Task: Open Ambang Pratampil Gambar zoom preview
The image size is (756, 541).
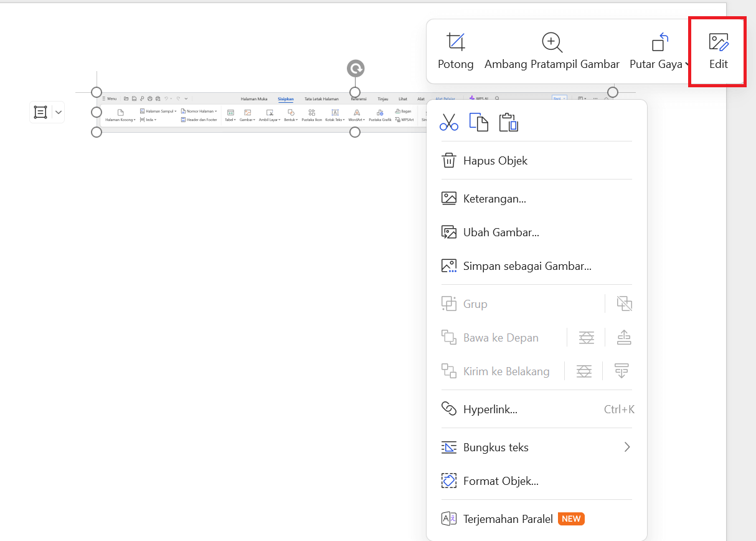Action: coord(552,42)
